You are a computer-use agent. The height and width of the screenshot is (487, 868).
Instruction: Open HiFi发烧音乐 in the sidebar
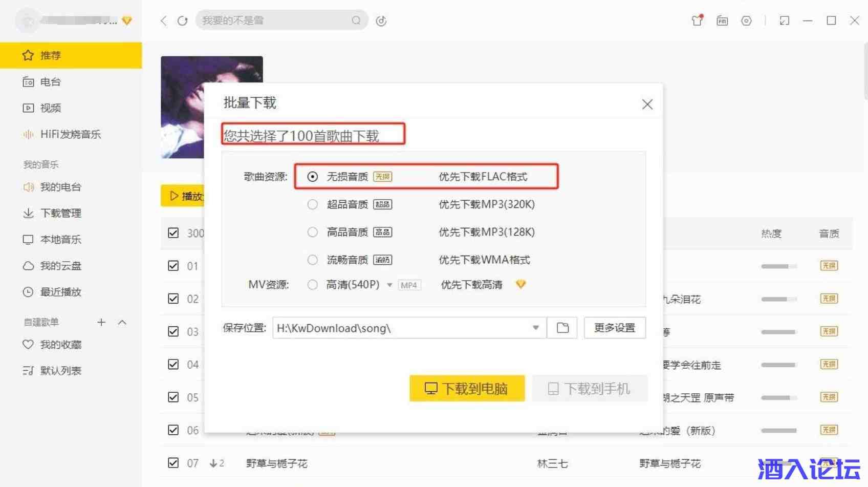click(x=71, y=134)
